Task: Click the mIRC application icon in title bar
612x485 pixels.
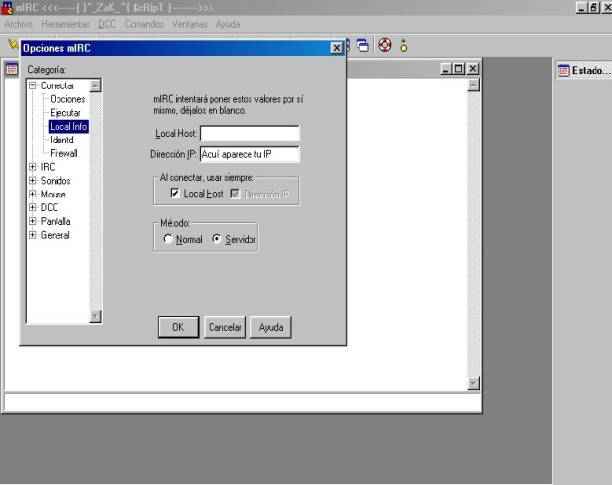Action: pyautogui.click(x=7, y=7)
